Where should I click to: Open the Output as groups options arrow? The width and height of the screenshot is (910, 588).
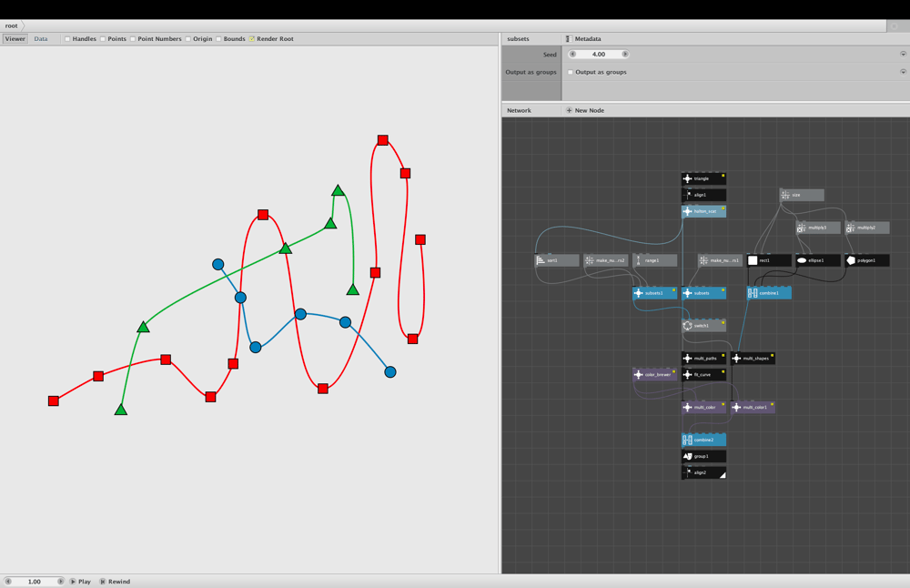[903, 72]
